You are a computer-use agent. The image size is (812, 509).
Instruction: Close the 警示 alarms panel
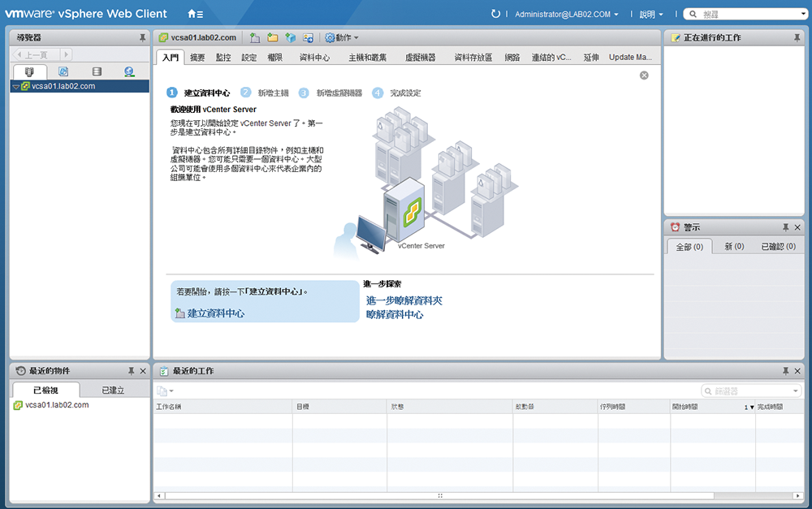pyautogui.click(x=797, y=227)
